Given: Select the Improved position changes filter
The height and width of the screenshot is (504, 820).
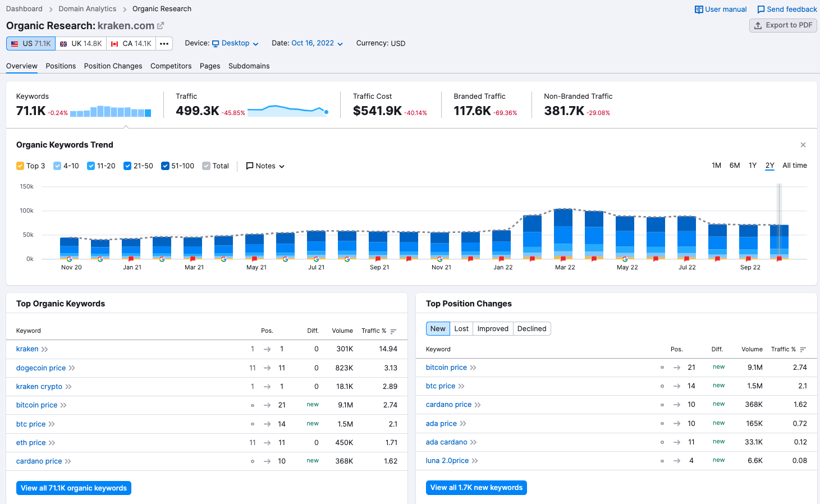Looking at the screenshot, I should coord(493,329).
